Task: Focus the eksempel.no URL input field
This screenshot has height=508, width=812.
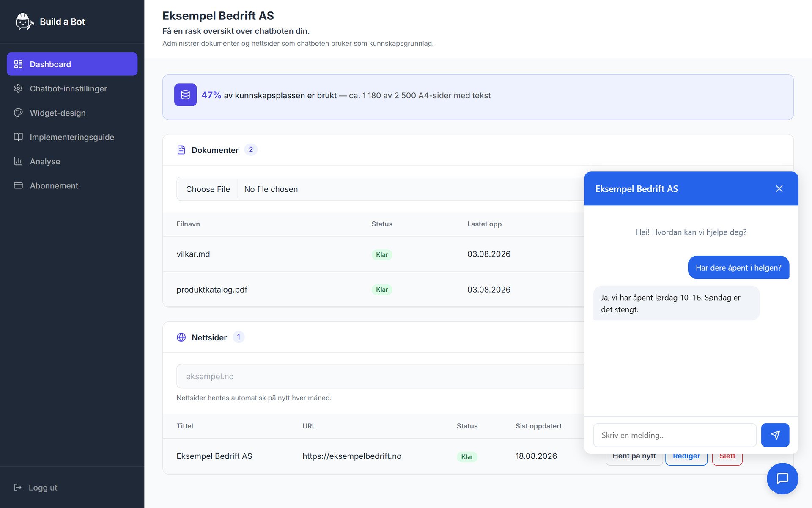Action: [x=381, y=376]
